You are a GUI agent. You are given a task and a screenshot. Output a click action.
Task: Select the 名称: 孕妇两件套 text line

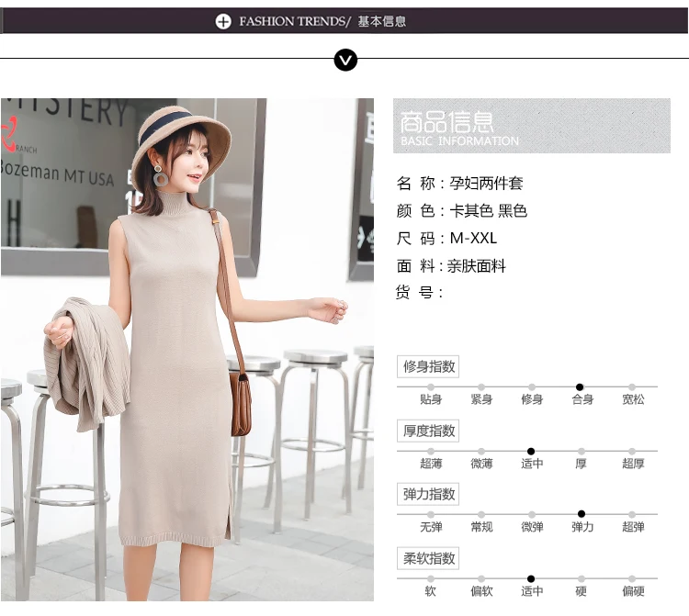459,183
